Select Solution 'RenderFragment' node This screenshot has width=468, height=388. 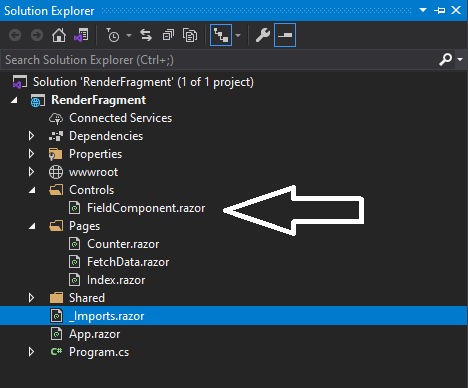[143, 82]
